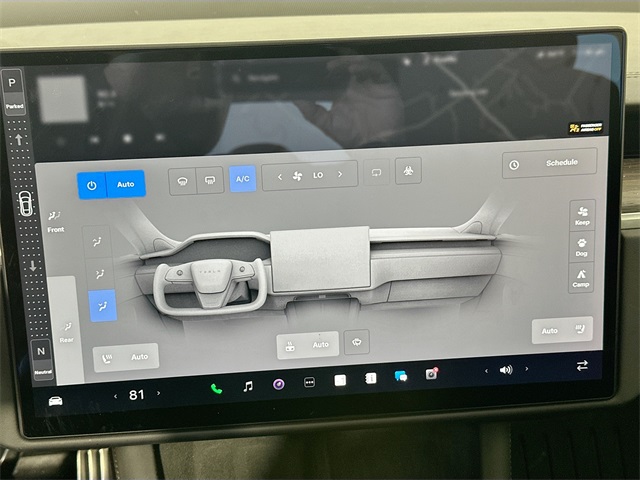Tap the rear window defrost icon

[x=210, y=180]
